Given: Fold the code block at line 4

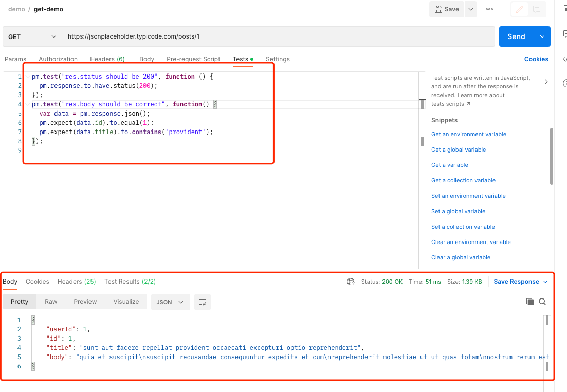Looking at the screenshot, I should click(x=27, y=104).
